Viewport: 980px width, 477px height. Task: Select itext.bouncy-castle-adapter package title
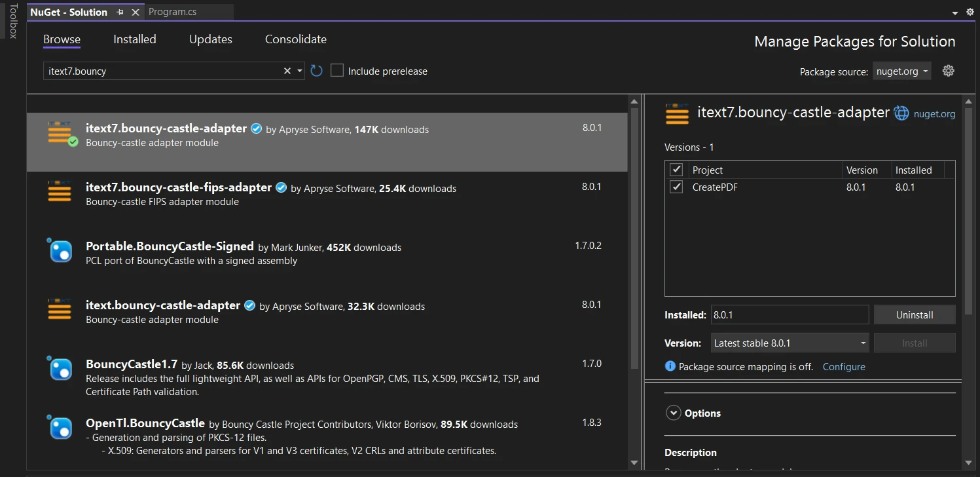163,305
